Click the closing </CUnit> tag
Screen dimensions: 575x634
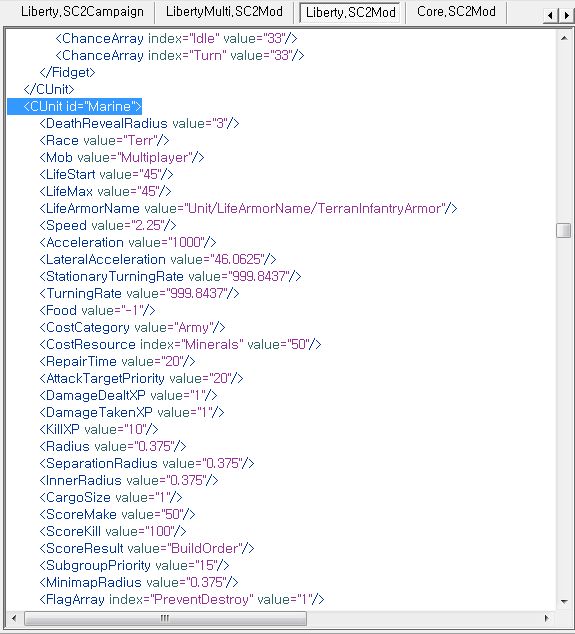pyautogui.click(x=49, y=89)
